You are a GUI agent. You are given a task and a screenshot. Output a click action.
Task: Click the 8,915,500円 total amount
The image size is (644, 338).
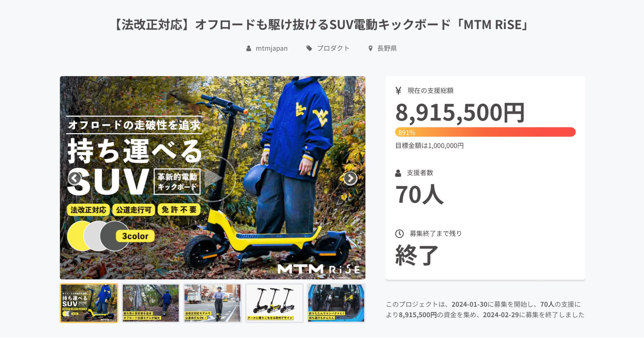(x=460, y=113)
